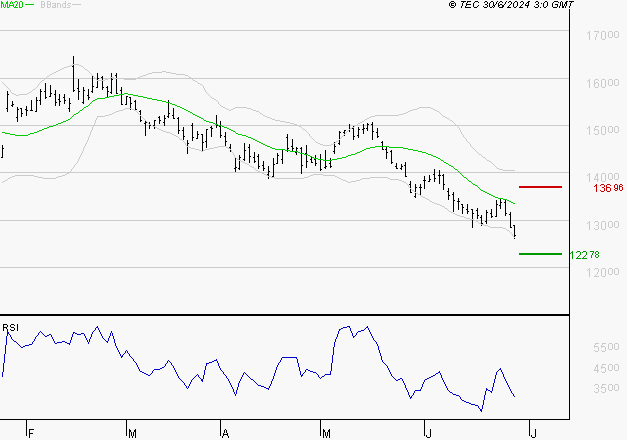Click the F month label on time axis

[x=31, y=434]
